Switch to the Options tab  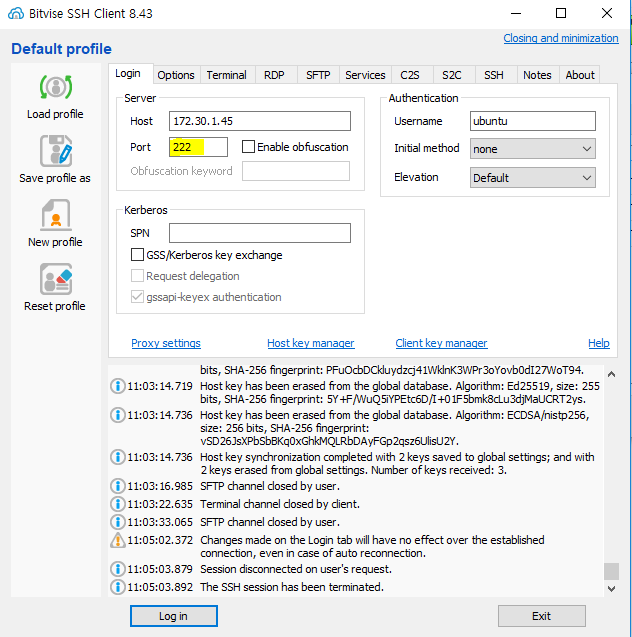[176, 75]
